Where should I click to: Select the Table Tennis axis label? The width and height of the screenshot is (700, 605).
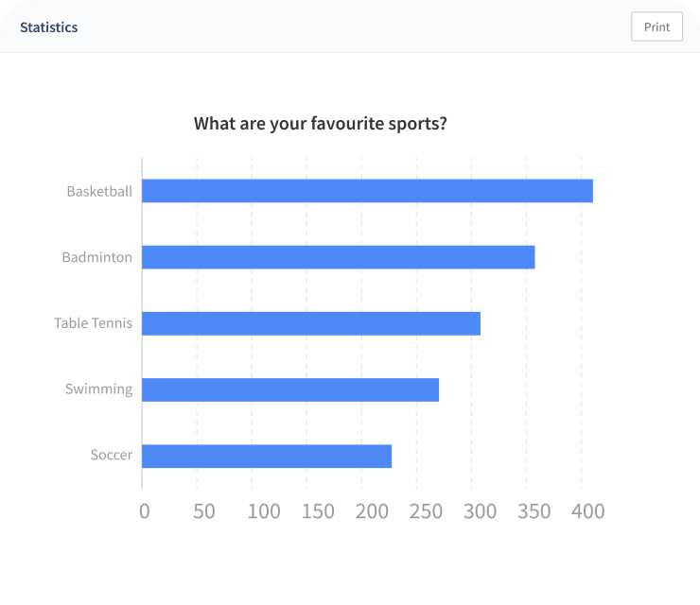tap(94, 323)
